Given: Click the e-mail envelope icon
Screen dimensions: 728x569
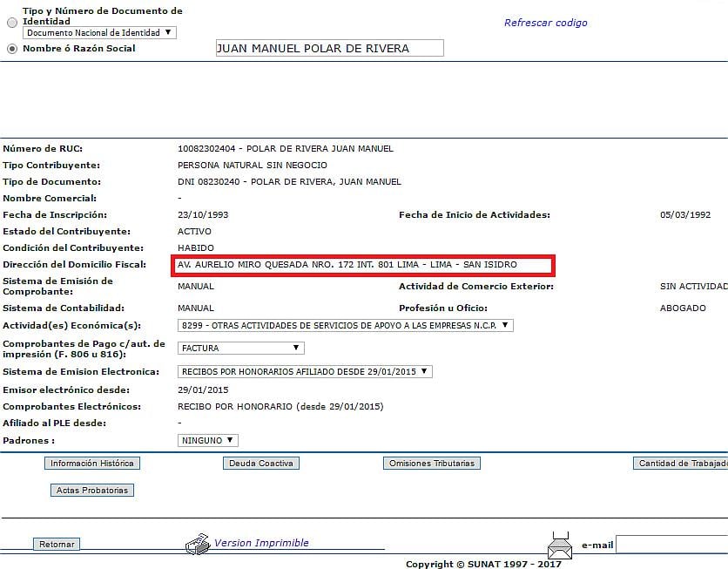Looking at the screenshot, I should tap(559, 545).
